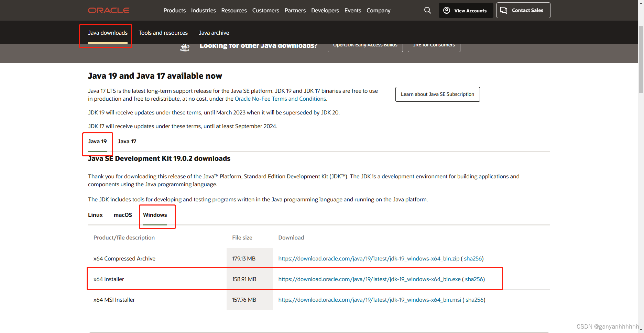Open the search magnifier icon
The height and width of the screenshot is (333, 644).
(427, 10)
